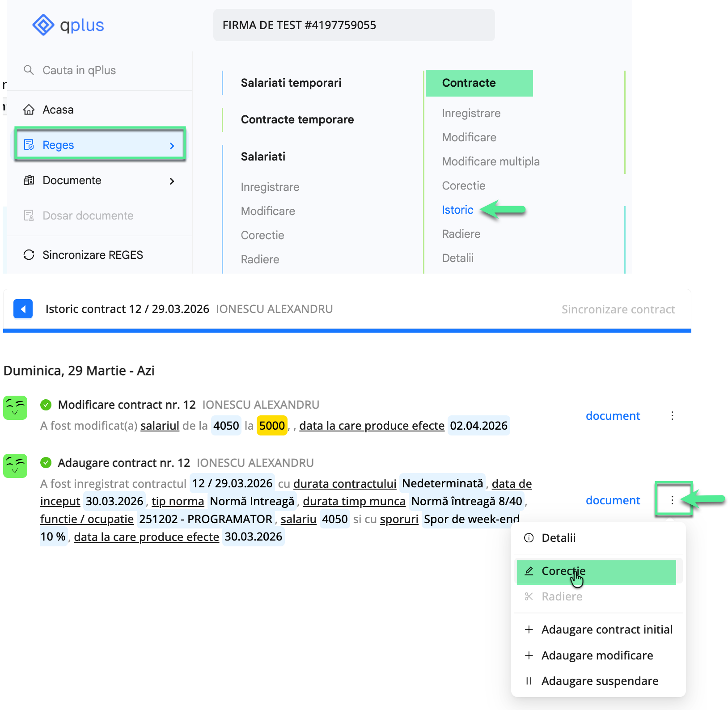Click the FIRMA DE TEST company field
The height and width of the screenshot is (710, 728).
point(354,25)
